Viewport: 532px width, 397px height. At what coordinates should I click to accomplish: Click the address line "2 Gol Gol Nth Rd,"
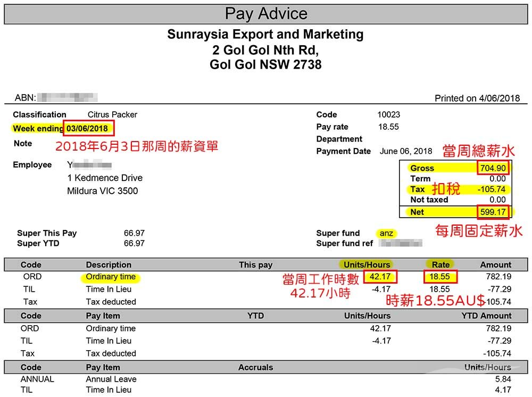[x=265, y=50]
